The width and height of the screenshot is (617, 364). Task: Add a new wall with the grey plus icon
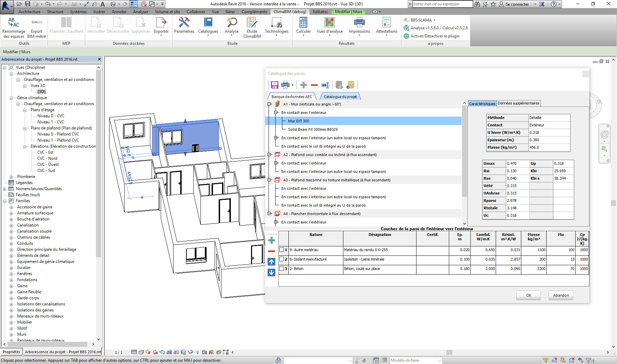tap(304, 85)
